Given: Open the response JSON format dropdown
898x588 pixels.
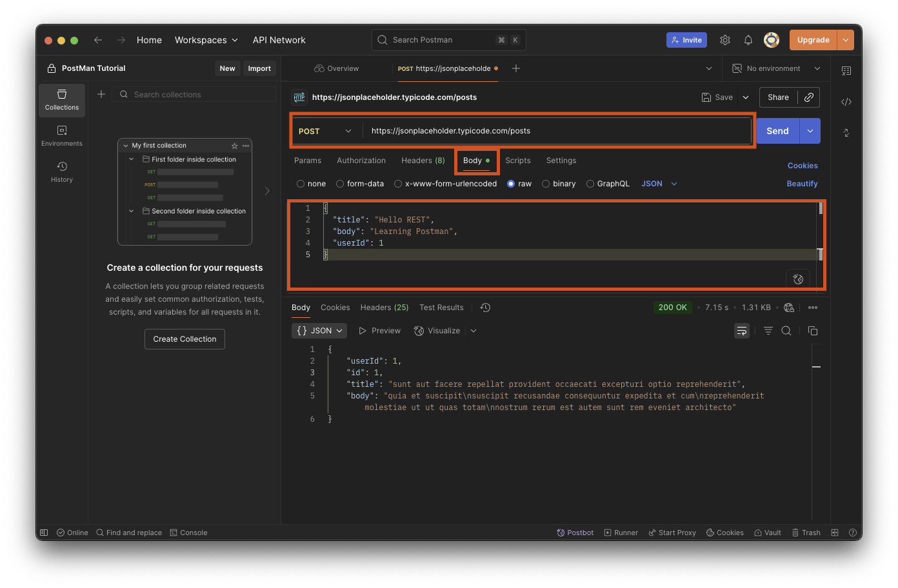Looking at the screenshot, I should coord(319,331).
